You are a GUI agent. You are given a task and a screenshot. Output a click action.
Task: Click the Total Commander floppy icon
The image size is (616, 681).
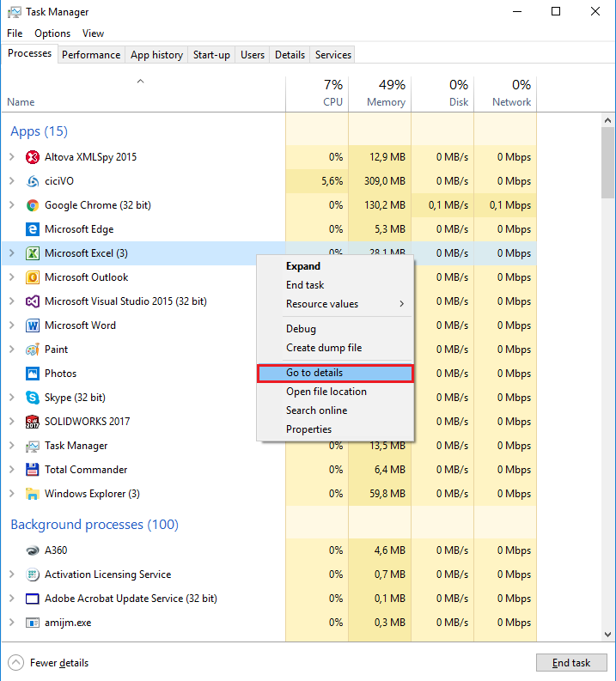point(33,470)
